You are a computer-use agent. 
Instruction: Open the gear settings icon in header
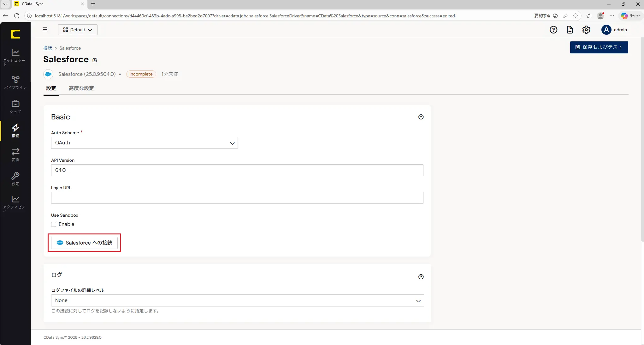click(586, 30)
